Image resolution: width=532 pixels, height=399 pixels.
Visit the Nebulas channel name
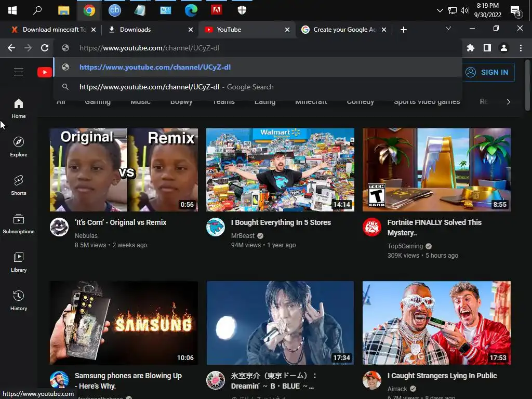pos(86,235)
